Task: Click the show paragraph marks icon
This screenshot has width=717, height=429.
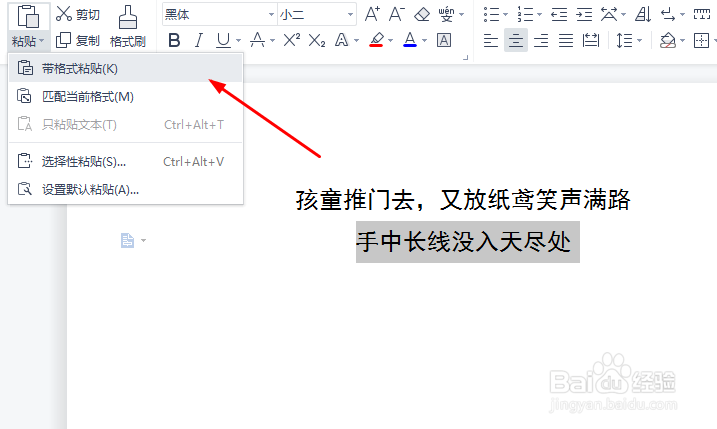Action: coord(668,15)
